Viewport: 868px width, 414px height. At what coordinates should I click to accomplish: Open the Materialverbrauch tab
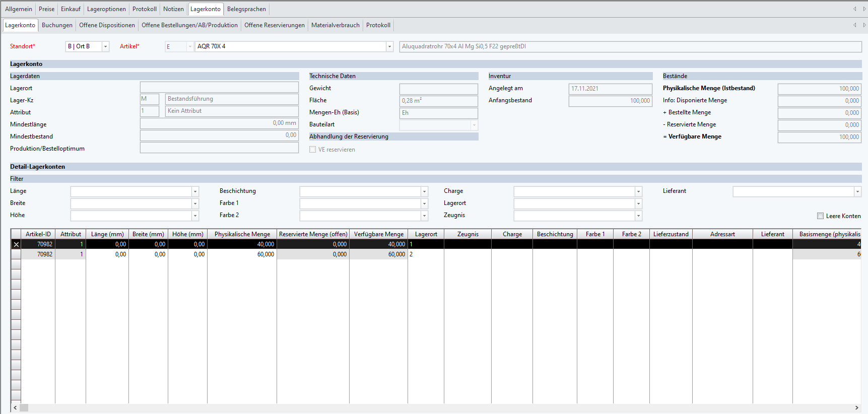[335, 25]
